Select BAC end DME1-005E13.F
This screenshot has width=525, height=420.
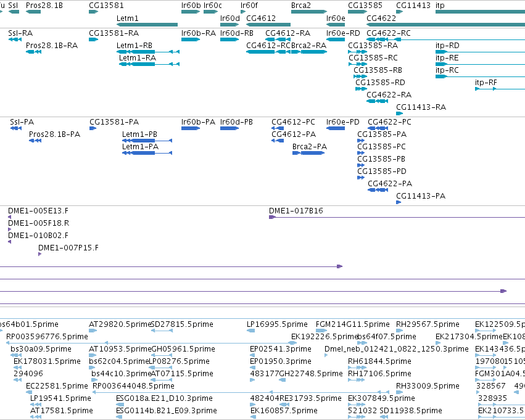coord(38,211)
